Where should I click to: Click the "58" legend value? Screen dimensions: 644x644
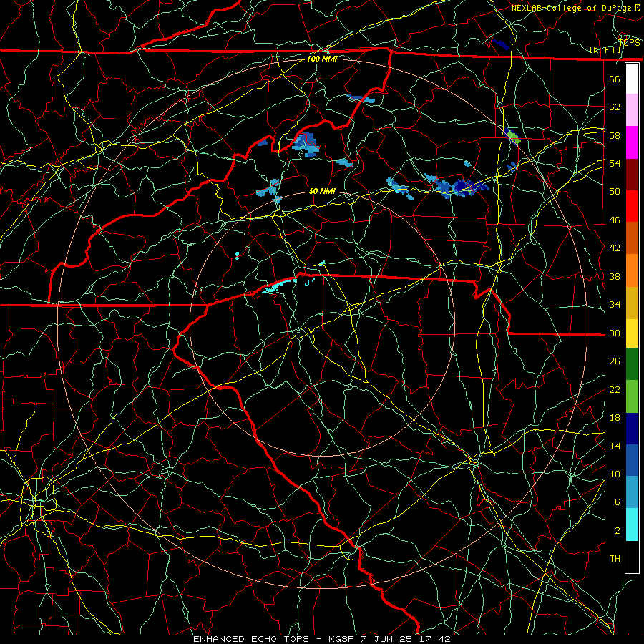615,135
